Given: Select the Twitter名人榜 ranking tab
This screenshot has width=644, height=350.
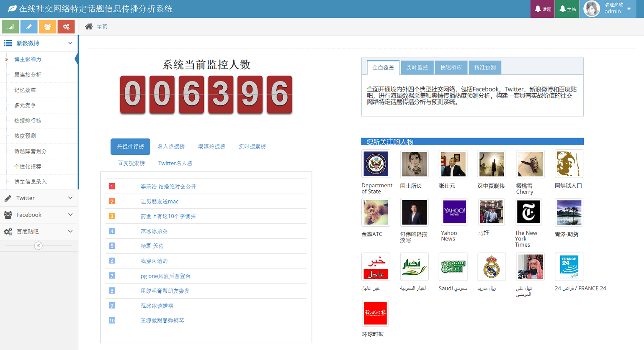Looking at the screenshot, I should 175,164.
